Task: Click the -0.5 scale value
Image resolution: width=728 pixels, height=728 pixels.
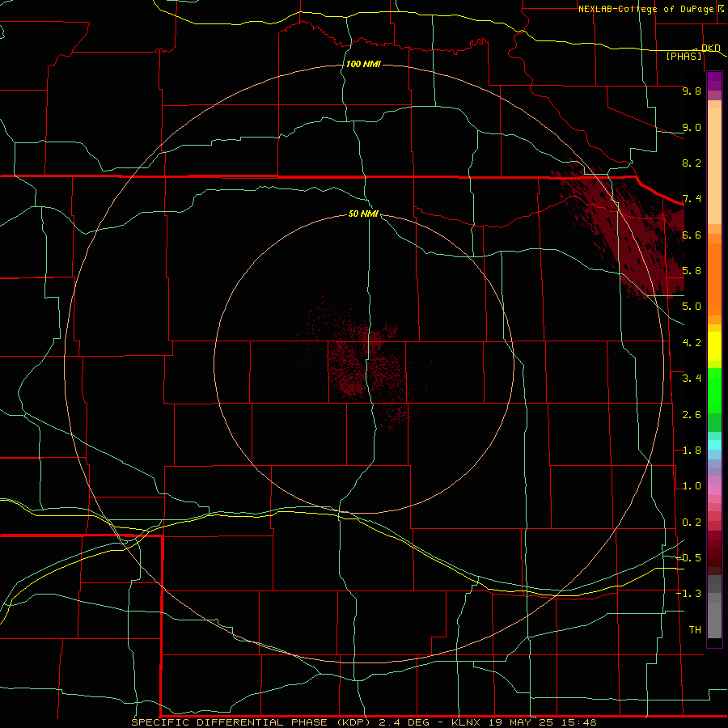Action: coord(688,558)
